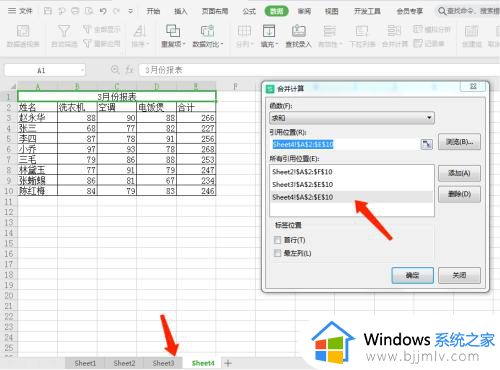Click the 关闭 button in 合并计算 dialog
This screenshot has width=500, height=370.
[x=459, y=275]
